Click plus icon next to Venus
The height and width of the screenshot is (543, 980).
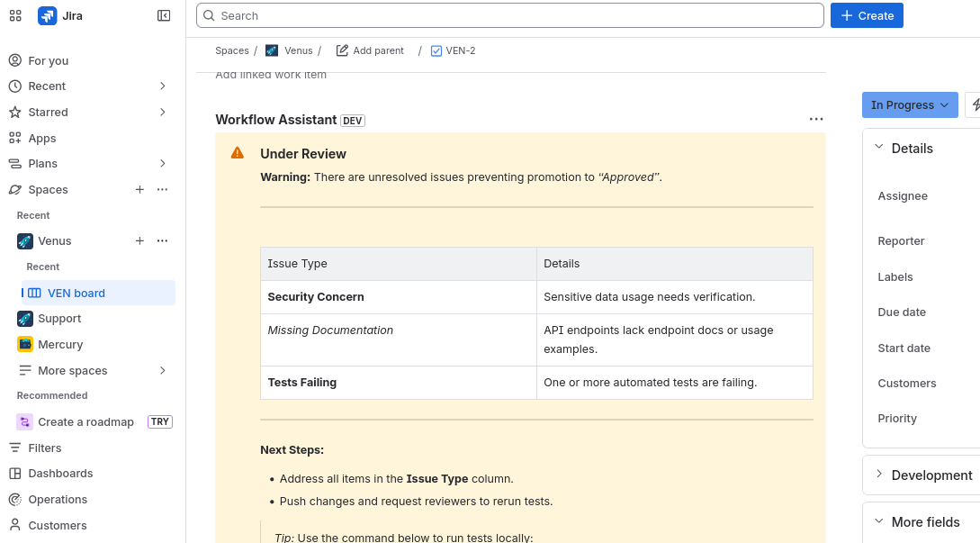pos(140,240)
